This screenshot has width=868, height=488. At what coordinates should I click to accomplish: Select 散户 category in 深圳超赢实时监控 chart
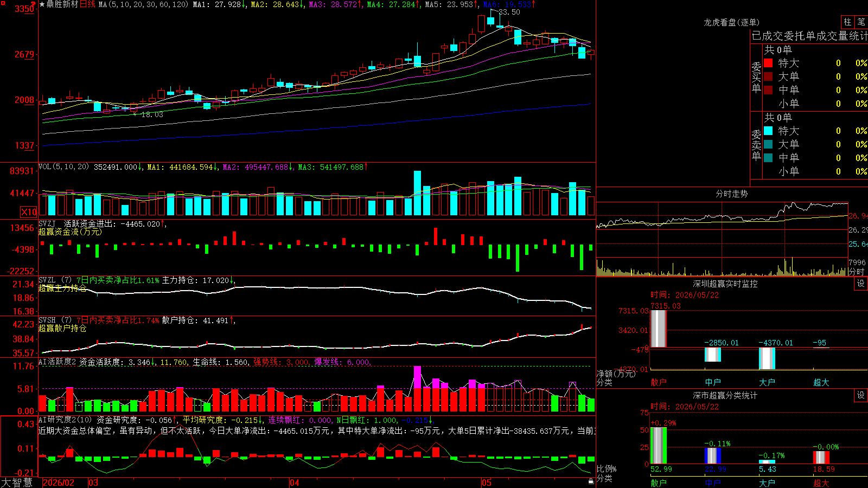click(x=659, y=382)
